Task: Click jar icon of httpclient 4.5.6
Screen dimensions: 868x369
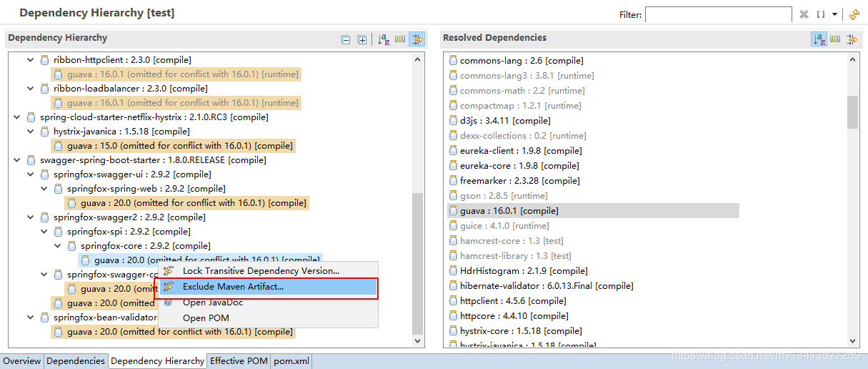Action: 453,301
